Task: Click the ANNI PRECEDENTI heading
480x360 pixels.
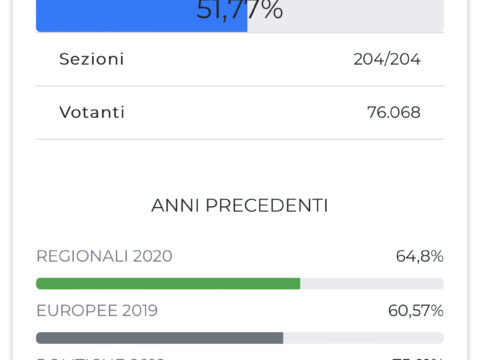Action: click(240, 205)
